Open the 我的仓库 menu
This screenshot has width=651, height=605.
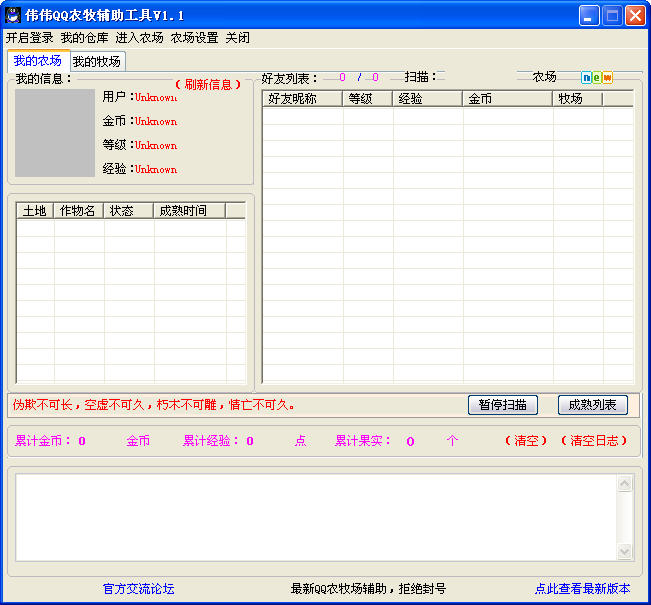point(84,38)
